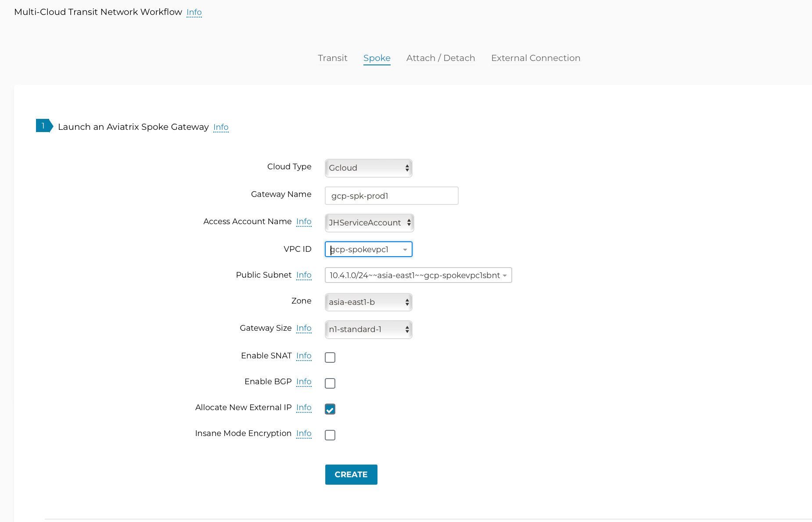The height and width of the screenshot is (522, 812).
Task: Uncheck Allocate New External IP checkbox
Action: [330, 409]
